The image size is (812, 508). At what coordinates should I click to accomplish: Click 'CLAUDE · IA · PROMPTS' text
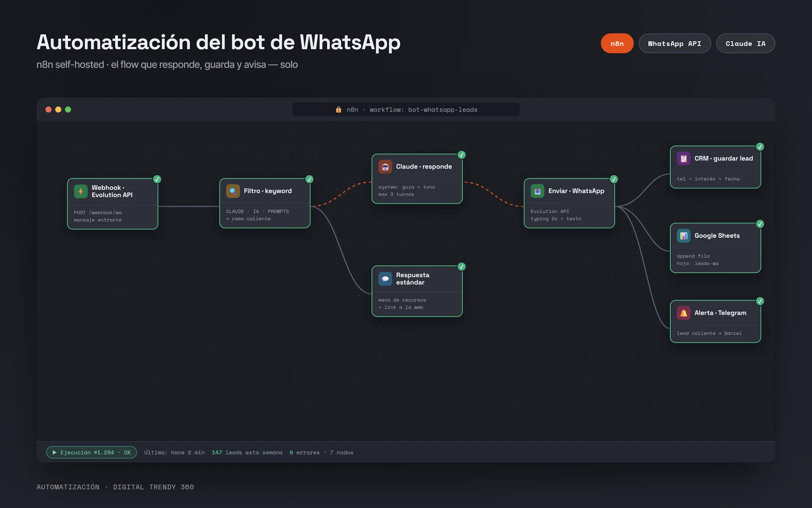tap(258, 211)
